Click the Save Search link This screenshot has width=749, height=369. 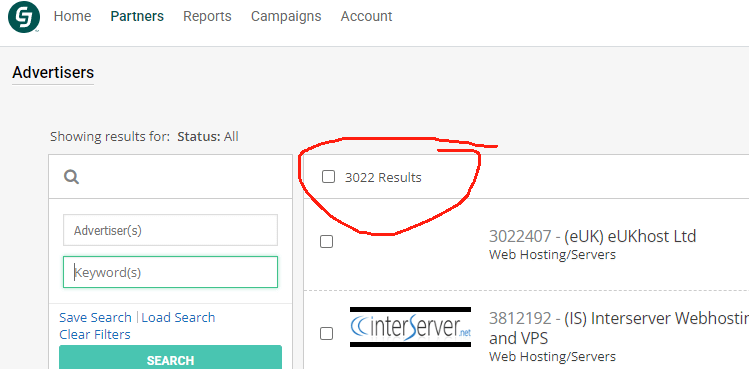tap(95, 317)
